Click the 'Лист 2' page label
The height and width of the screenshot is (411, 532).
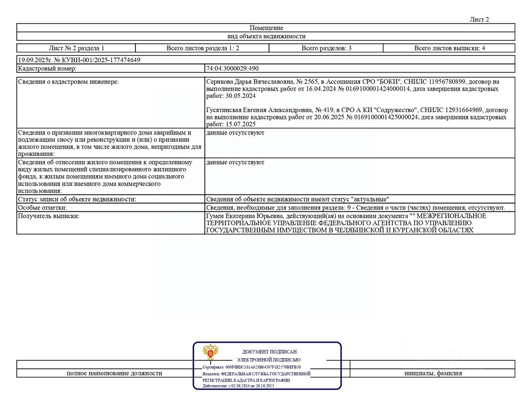479,19
